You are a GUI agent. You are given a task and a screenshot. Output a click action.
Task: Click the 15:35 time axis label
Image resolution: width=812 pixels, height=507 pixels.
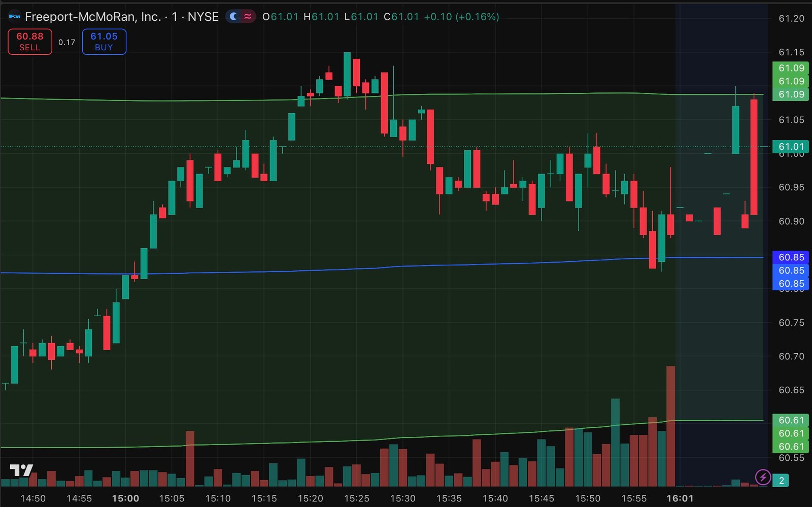click(449, 498)
